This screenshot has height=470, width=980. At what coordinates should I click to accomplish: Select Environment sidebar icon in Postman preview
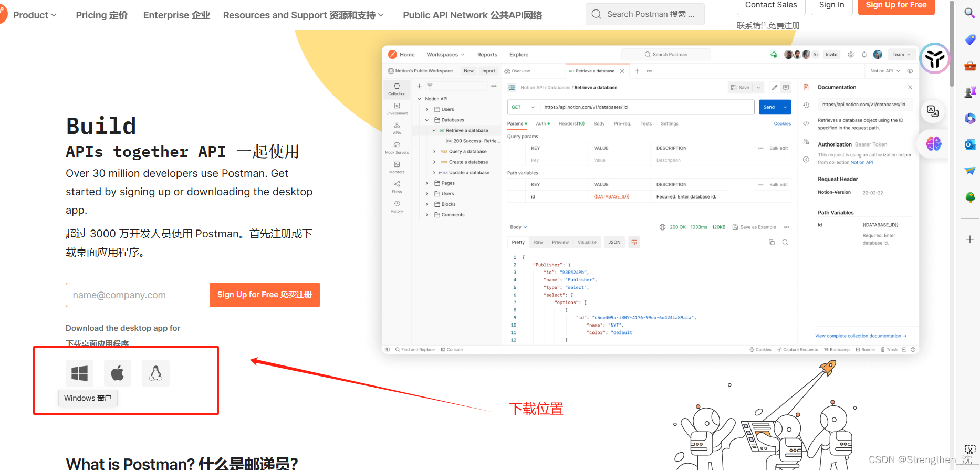(x=397, y=109)
